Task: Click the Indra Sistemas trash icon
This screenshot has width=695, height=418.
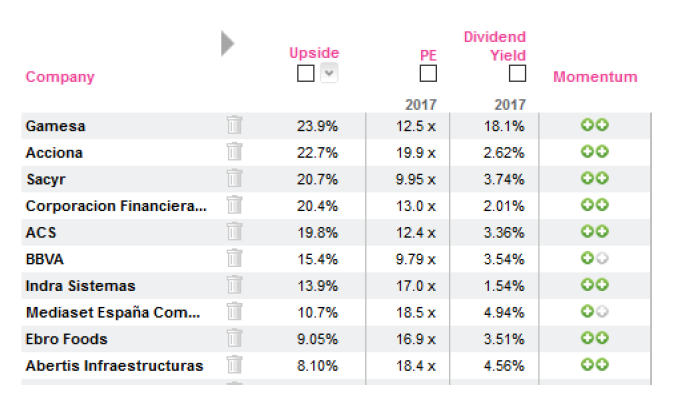Action: click(234, 285)
